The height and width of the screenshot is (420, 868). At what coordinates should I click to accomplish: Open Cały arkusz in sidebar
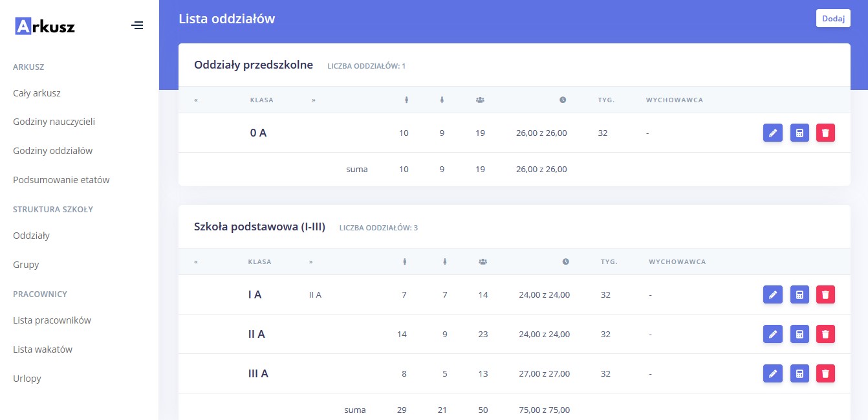coord(37,93)
